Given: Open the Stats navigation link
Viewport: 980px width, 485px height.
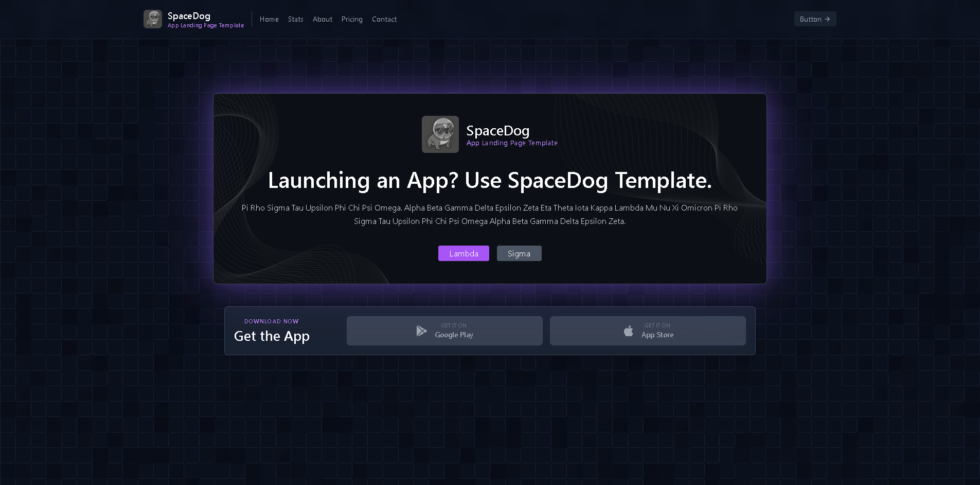Looking at the screenshot, I should [x=296, y=19].
